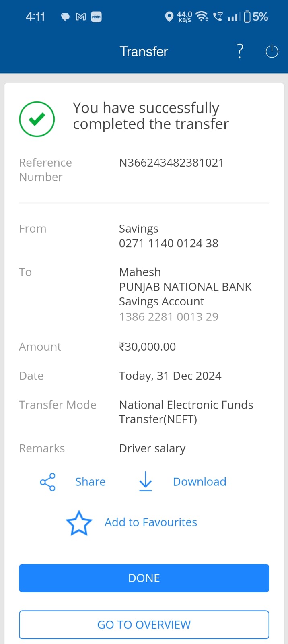
Task: Tap the chat bubble notification icon
Action: (x=65, y=17)
